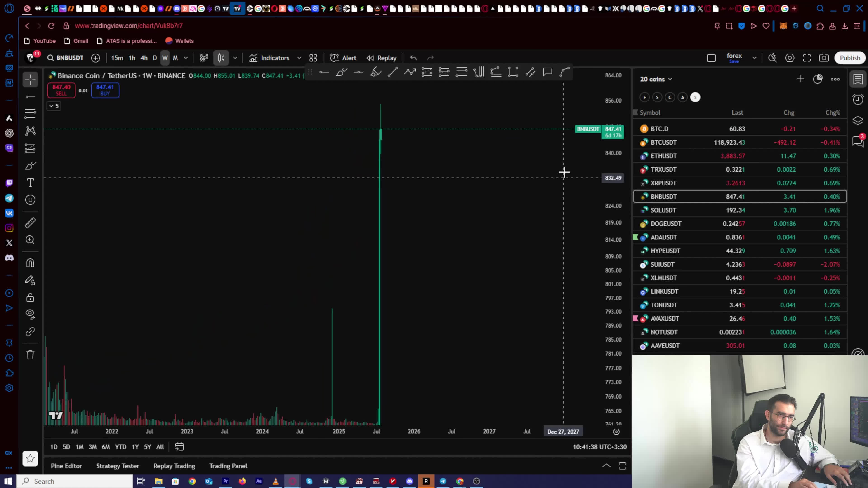
Task: Open the quick search lightbulb icon
Action: click(x=772, y=58)
